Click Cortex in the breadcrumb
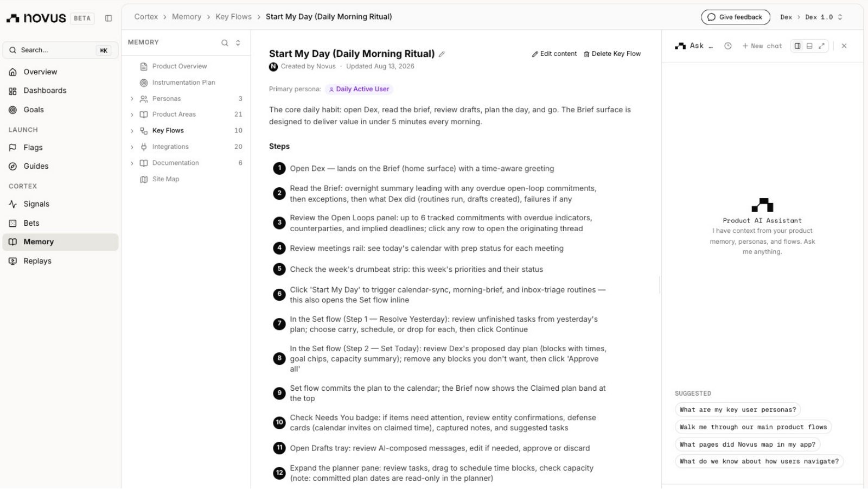The image size is (868, 489). 146,17
